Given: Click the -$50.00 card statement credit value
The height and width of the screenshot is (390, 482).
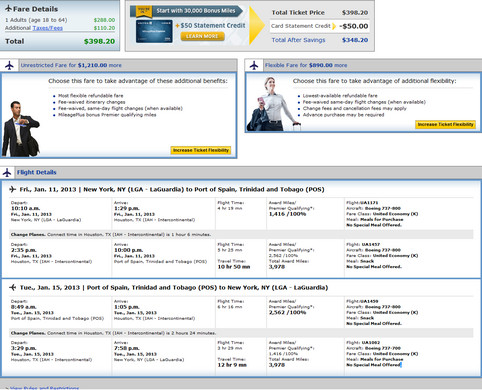Looking at the screenshot, I should [x=354, y=26].
